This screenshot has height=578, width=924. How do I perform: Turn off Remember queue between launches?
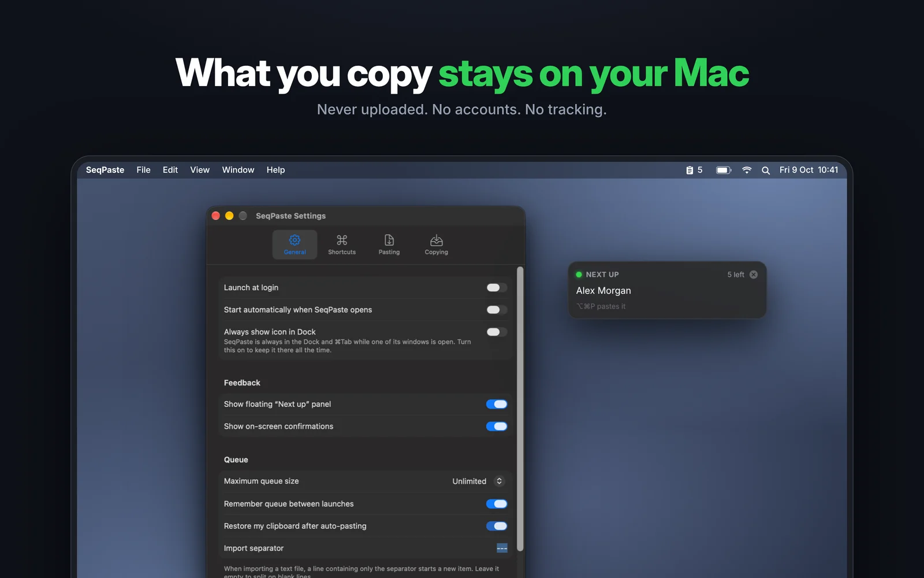pos(497,504)
